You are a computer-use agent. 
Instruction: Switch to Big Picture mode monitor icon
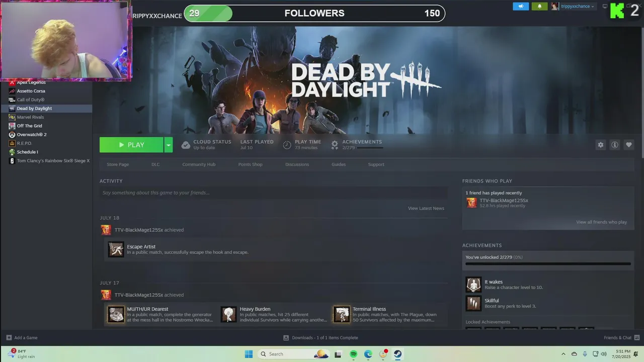coord(605,7)
